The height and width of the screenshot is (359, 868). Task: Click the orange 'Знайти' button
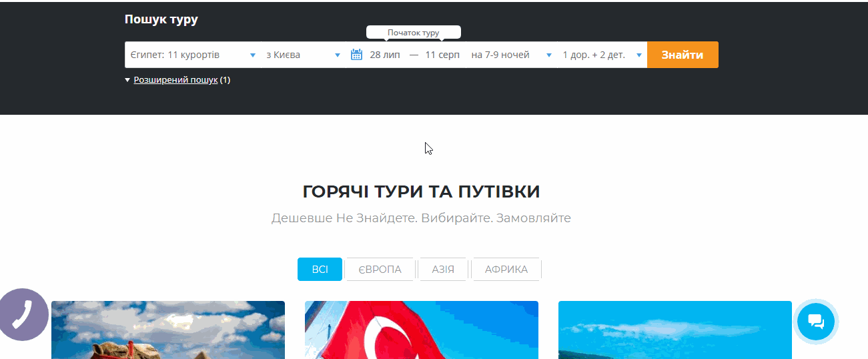683,55
